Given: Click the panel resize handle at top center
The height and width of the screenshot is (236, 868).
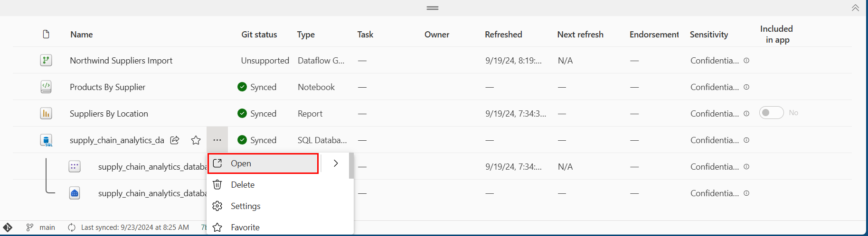Looking at the screenshot, I should 433,8.
